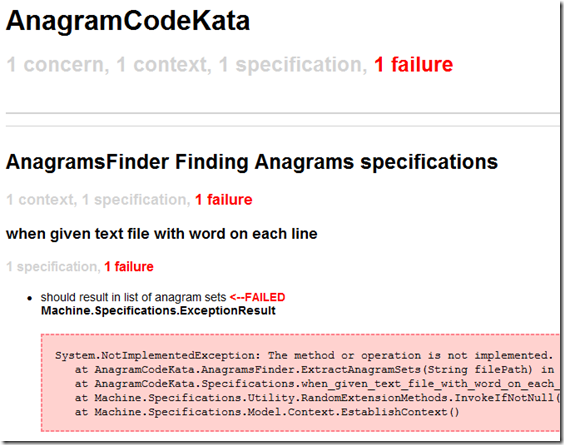The height and width of the screenshot is (445, 564).
Task: Click the horizontal divider under the summary
Action: click(282, 113)
